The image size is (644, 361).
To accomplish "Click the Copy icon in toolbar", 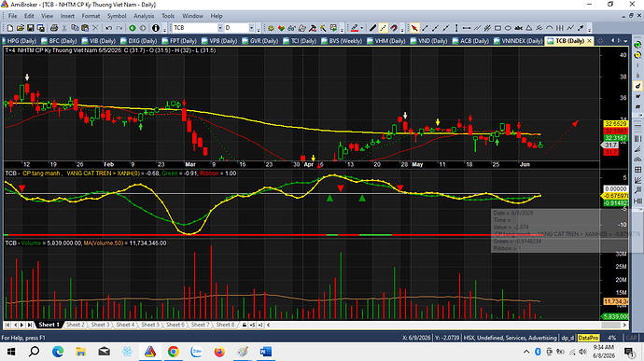I will tap(75, 28).
